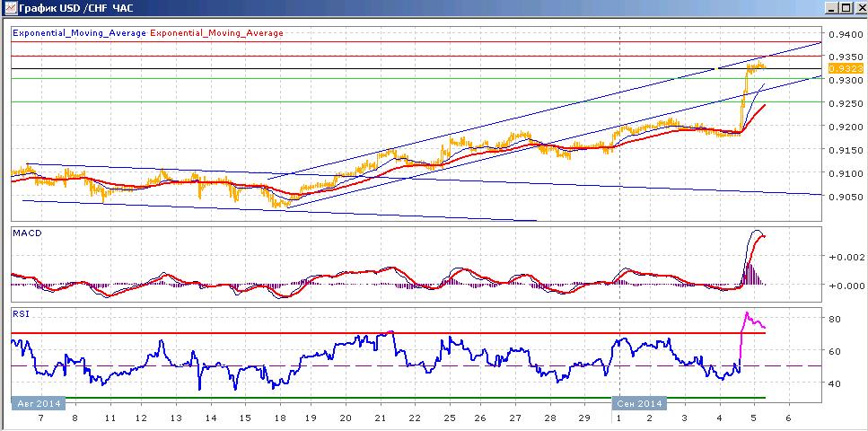Click date 11 on the time axis
The height and width of the screenshot is (431, 868).
[x=110, y=418]
